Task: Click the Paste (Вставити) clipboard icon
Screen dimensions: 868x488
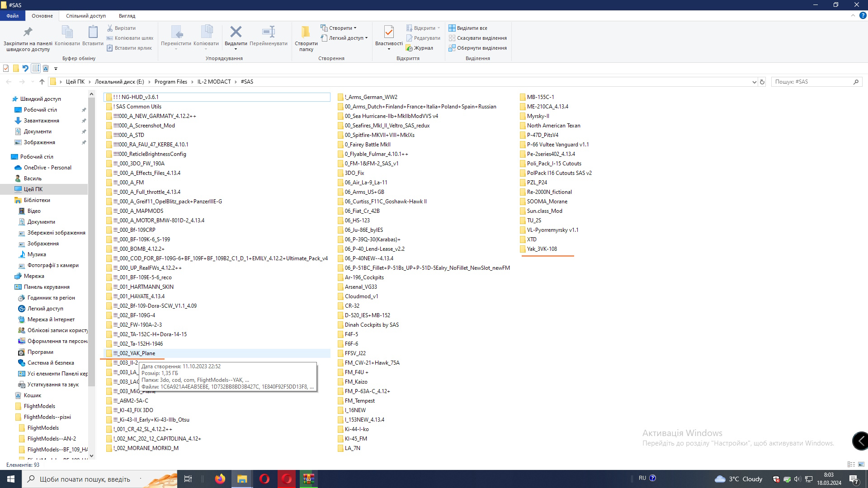Action: [x=93, y=32]
